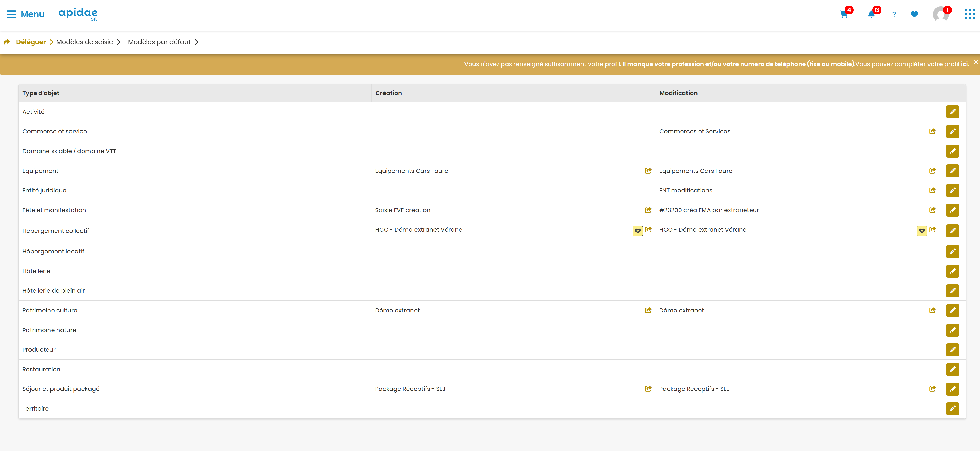Image resolution: width=980 pixels, height=451 pixels.
Task: Click 'Restauration' row label
Action: (x=41, y=369)
